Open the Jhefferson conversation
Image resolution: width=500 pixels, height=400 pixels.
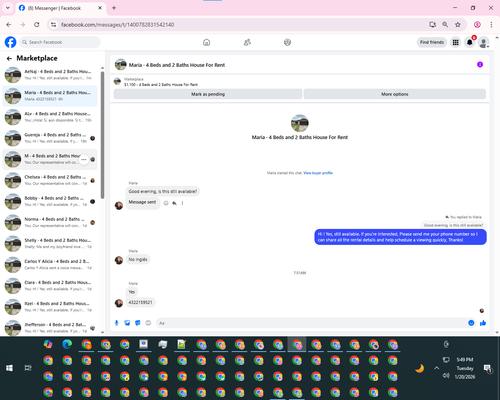click(50, 328)
